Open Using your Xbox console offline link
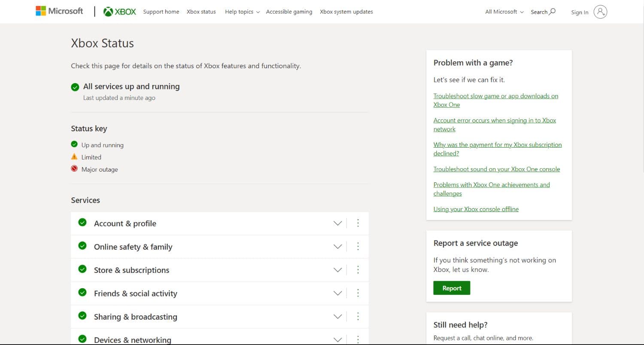The image size is (644, 345). 476,209
